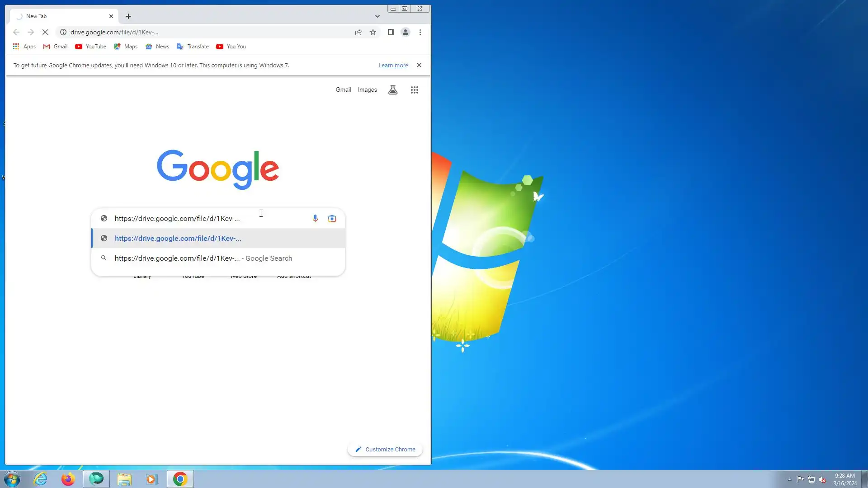868x488 pixels.
Task: Open Chrome three-dot menu
Action: [420, 32]
